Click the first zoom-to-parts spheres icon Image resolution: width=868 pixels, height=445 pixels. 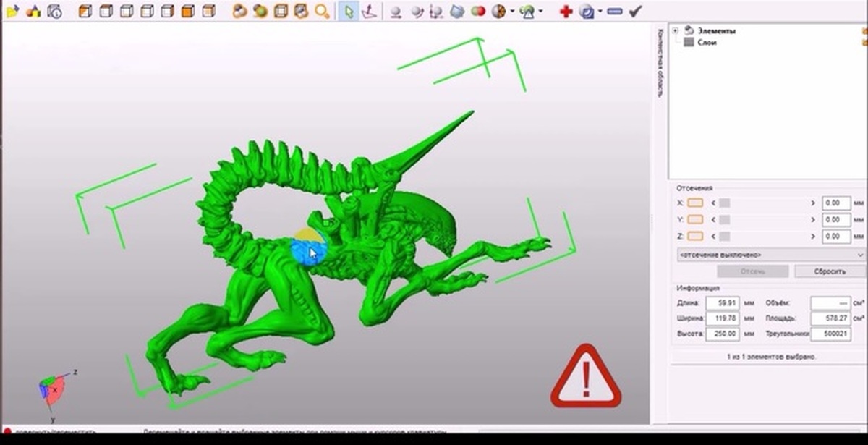coord(240,11)
